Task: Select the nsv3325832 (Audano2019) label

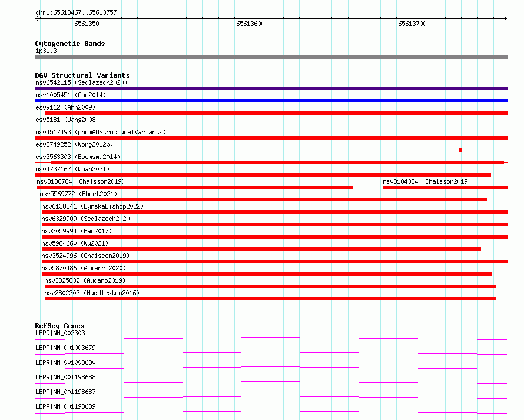Action: (85, 280)
